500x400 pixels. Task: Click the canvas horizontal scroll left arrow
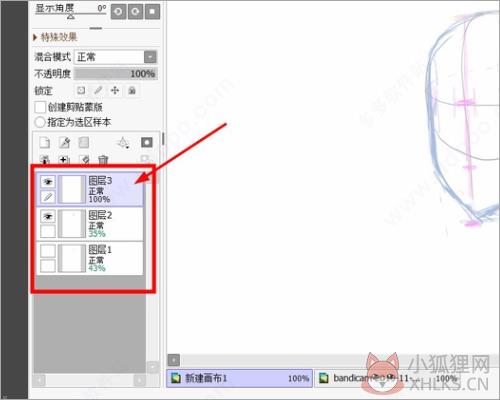(x=174, y=360)
